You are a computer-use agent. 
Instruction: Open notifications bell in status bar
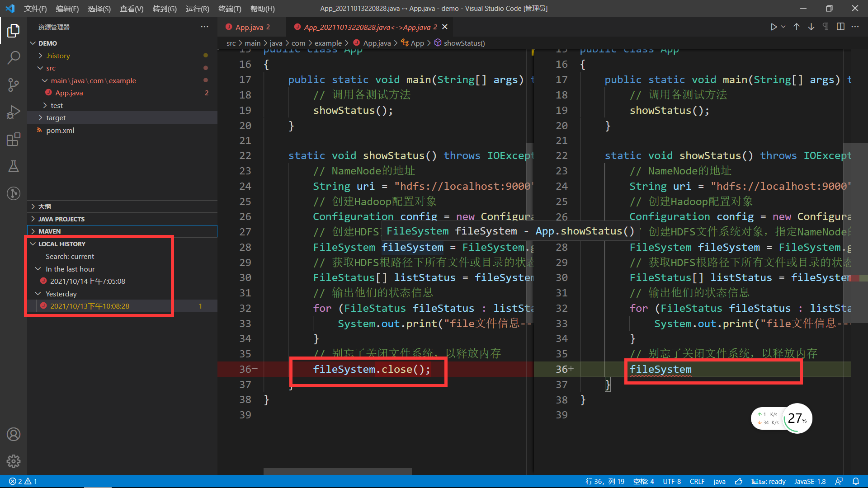click(856, 482)
